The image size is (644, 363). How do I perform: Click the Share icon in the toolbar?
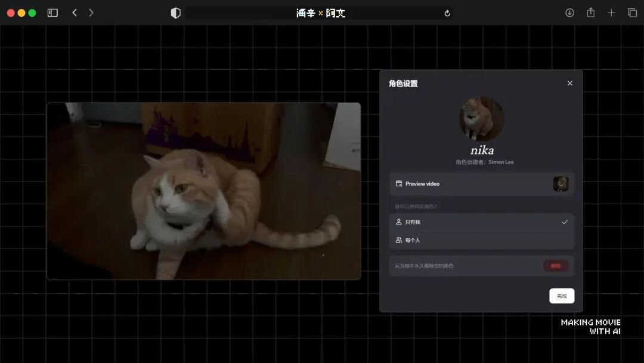point(591,13)
